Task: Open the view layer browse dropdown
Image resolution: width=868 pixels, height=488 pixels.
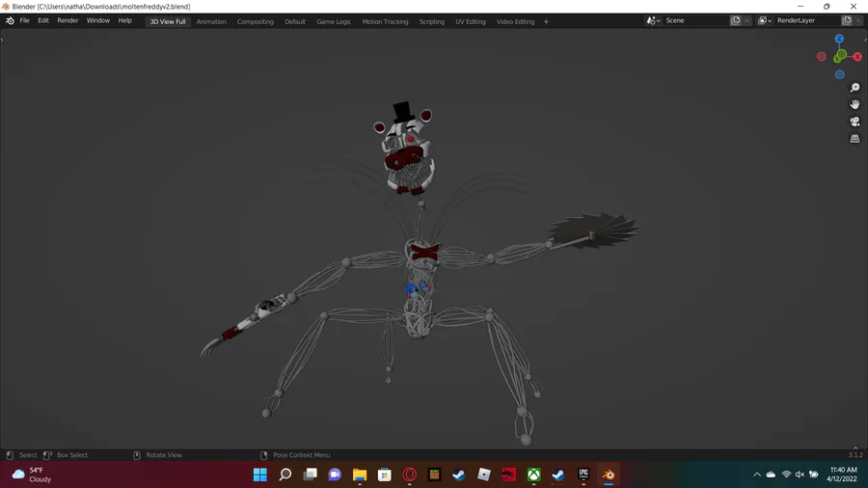Action: 765,20
